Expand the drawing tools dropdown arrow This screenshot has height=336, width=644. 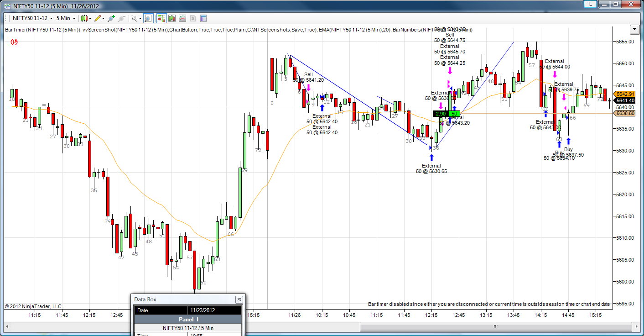point(104,18)
